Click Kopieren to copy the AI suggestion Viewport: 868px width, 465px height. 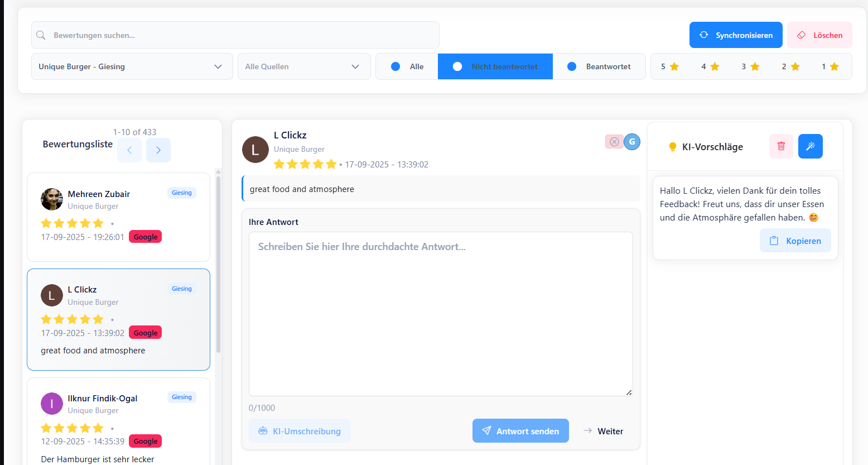[x=795, y=241]
